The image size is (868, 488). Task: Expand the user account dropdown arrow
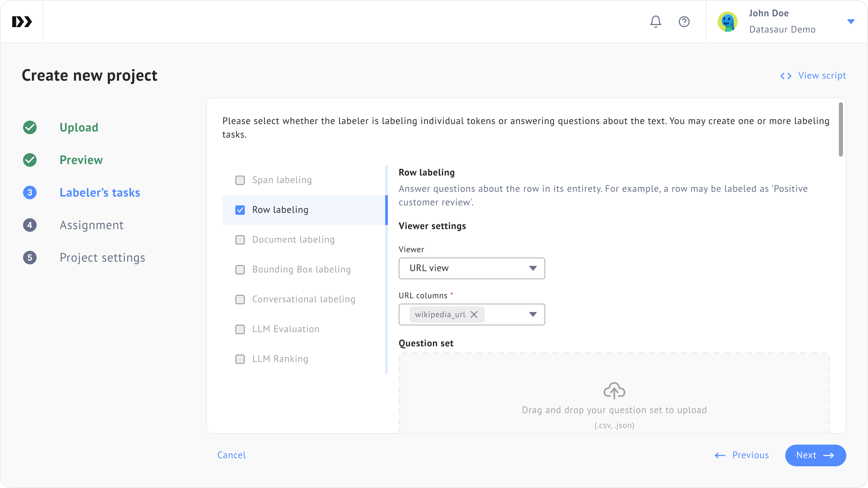(851, 22)
